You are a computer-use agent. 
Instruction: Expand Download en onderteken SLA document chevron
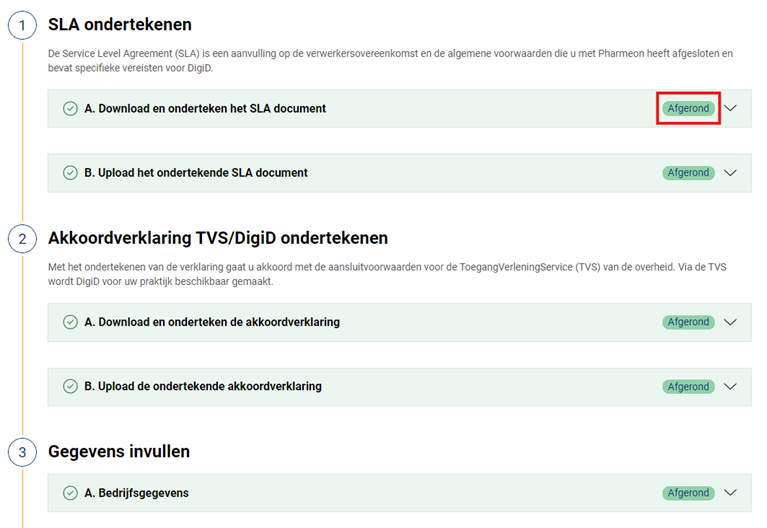click(x=730, y=109)
